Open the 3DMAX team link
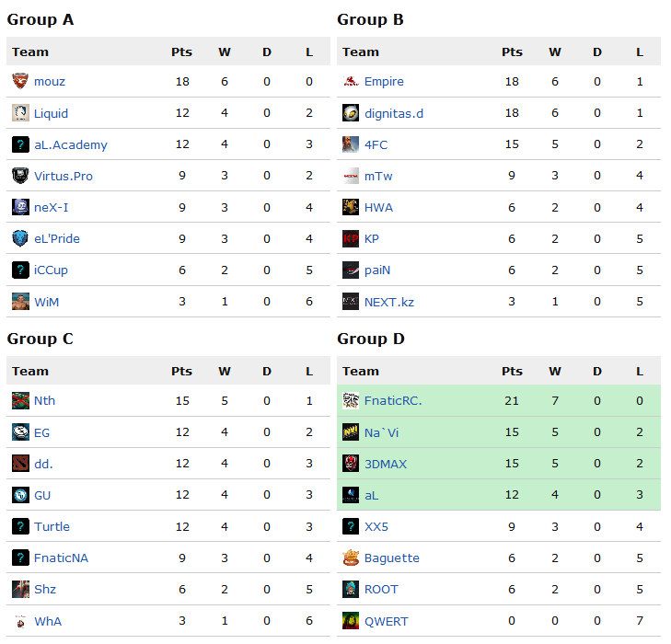671x644 pixels. coord(386,464)
